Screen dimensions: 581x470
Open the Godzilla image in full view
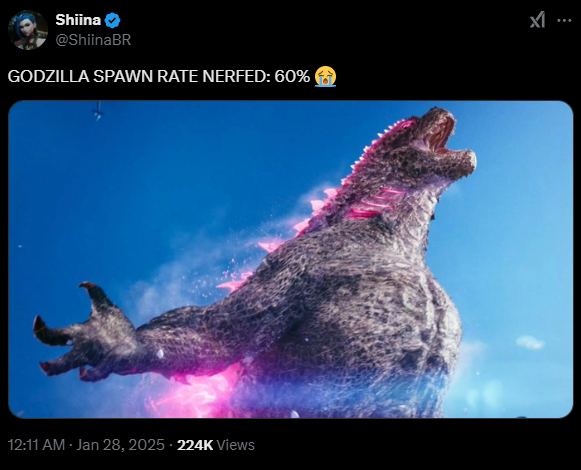point(290,259)
